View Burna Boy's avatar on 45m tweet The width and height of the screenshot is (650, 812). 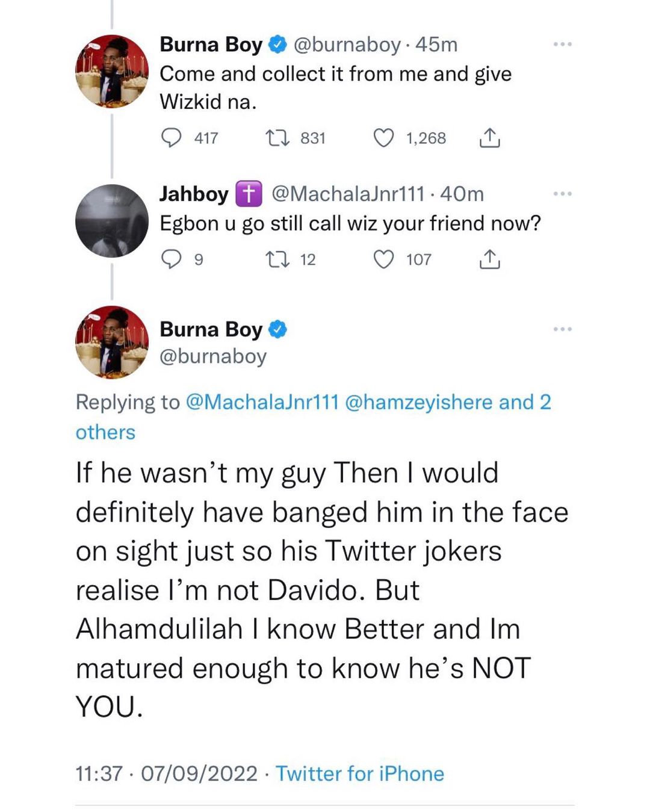(x=112, y=72)
